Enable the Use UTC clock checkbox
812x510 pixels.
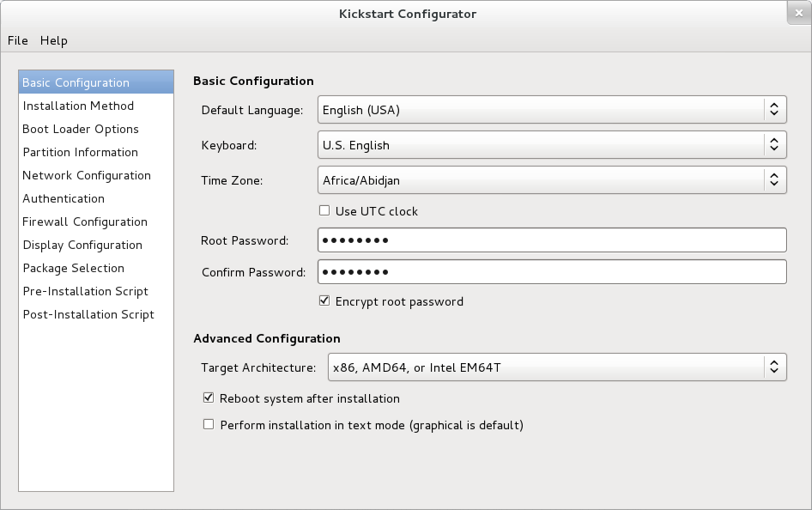[x=324, y=210]
